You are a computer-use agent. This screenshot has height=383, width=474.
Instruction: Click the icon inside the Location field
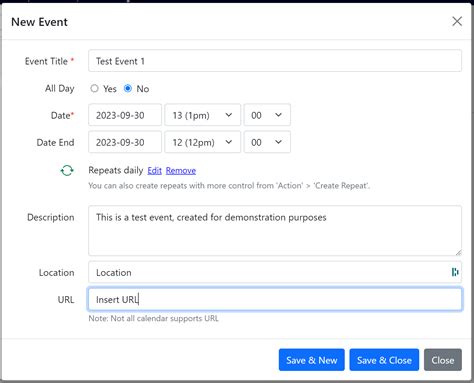click(455, 272)
